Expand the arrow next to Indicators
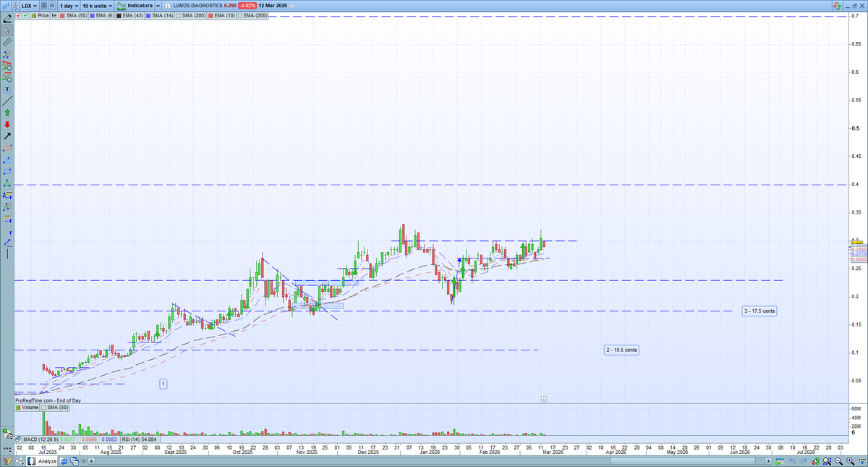Viewport: 868px width, 467px height. pos(158,5)
